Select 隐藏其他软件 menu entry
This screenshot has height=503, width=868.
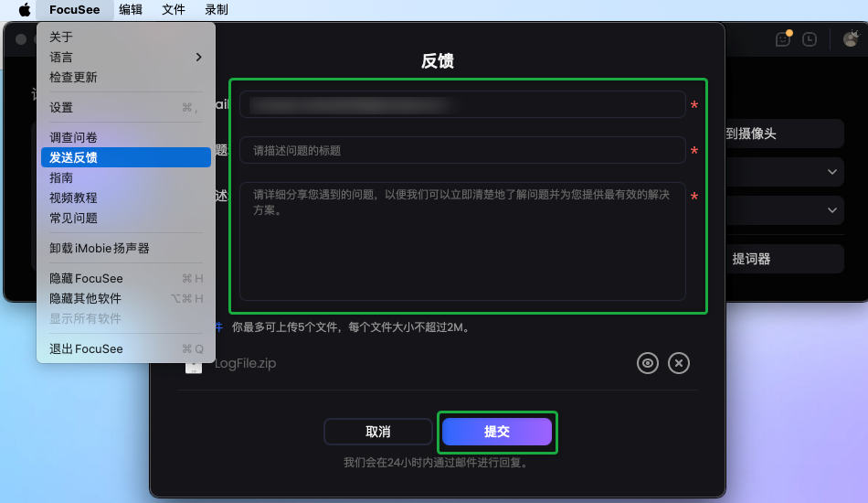(126, 298)
